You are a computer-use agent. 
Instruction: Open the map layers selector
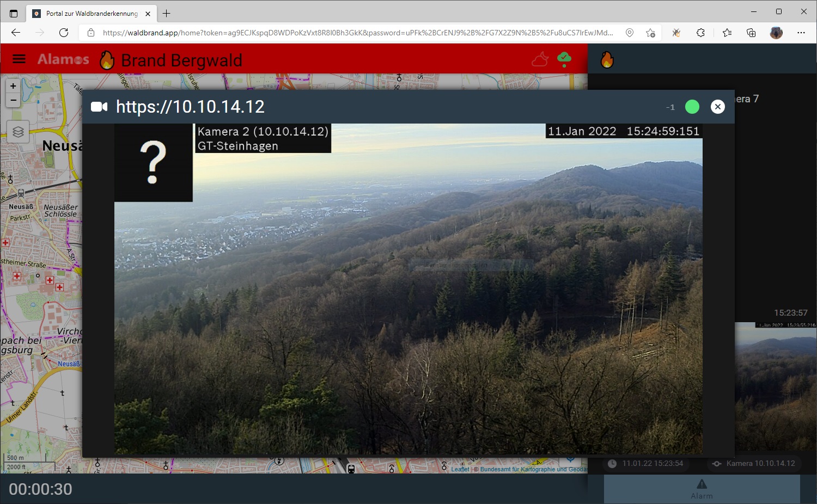(18, 132)
